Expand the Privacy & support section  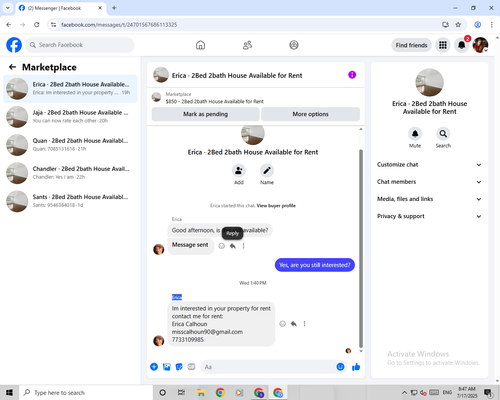(x=429, y=216)
